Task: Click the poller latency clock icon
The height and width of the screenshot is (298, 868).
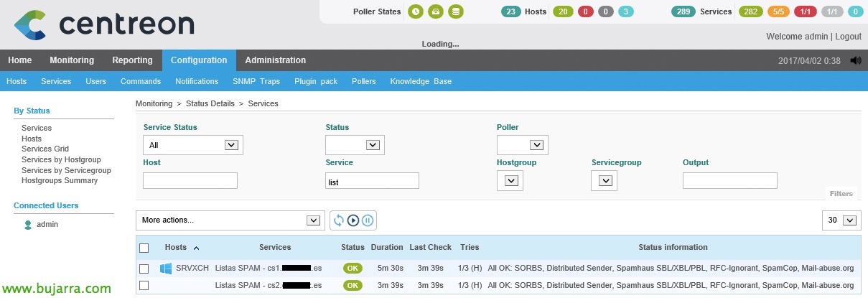Action: [416, 11]
